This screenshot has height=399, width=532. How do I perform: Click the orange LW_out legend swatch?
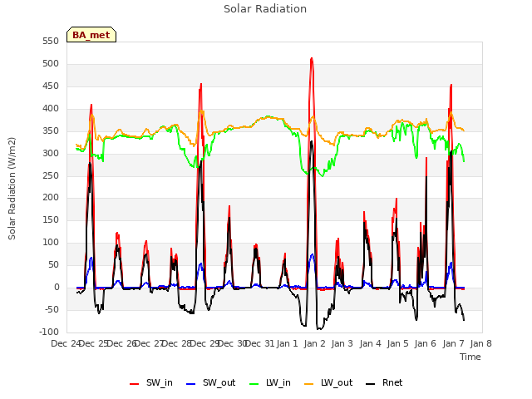[309, 384]
